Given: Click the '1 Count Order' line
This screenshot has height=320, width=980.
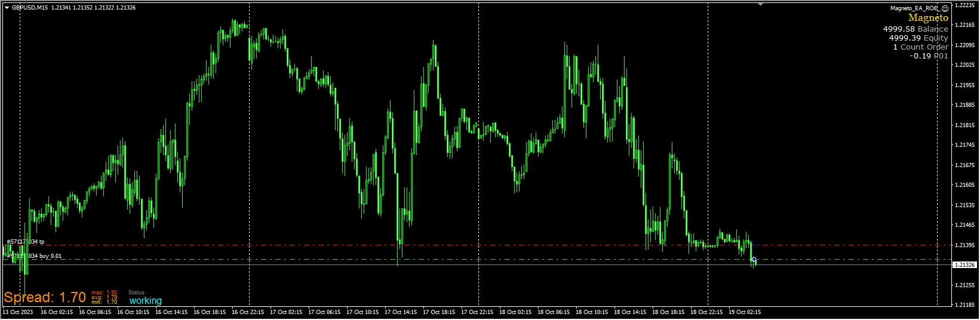Looking at the screenshot, I should [921, 47].
